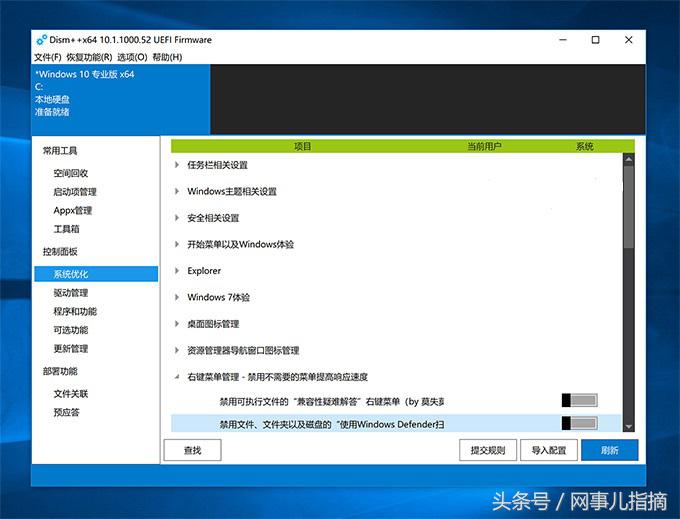Screen dimensions: 680x519
Task: Click the 安全相关设置 label
Action: point(213,218)
